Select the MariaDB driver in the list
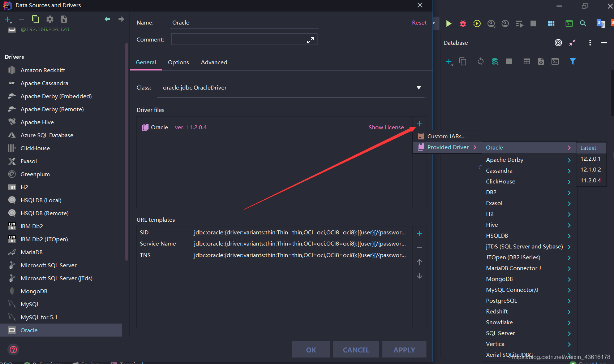The width and height of the screenshot is (614, 364). [x=61, y=252]
